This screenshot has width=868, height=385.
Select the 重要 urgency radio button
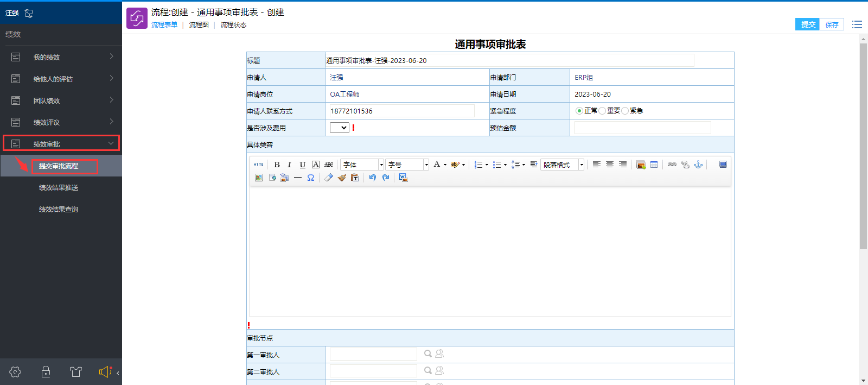pyautogui.click(x=602, y=111)
